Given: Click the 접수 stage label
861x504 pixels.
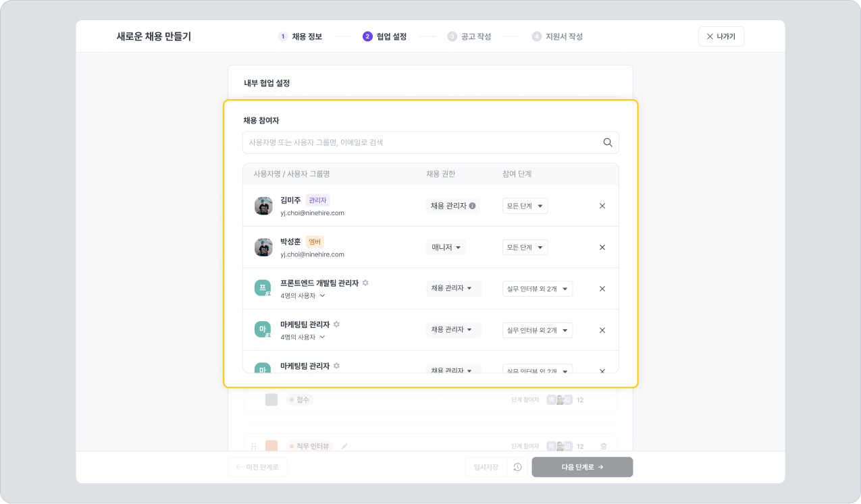Looking at the screenshot, I should coord(299,399).
